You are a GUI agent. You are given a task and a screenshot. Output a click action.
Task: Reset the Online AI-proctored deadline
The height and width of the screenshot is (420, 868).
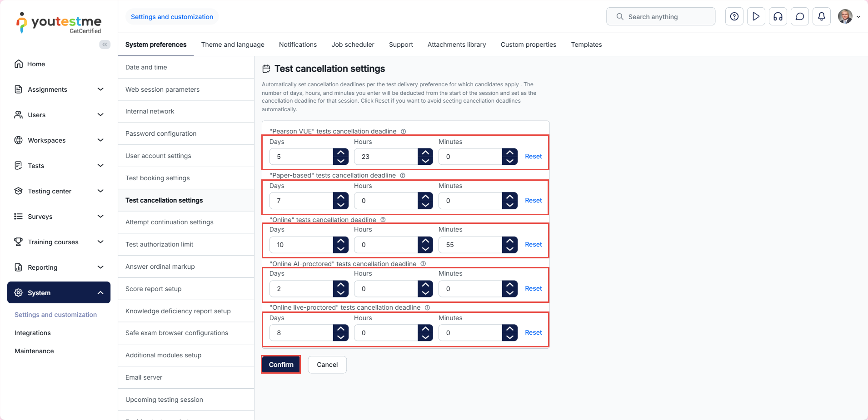coord(533,289)
